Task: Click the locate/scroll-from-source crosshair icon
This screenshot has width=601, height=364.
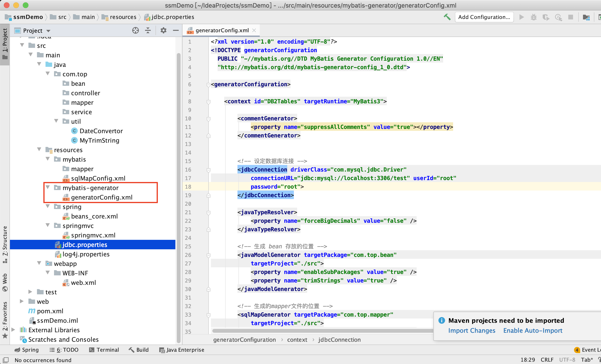Action: 135,31
